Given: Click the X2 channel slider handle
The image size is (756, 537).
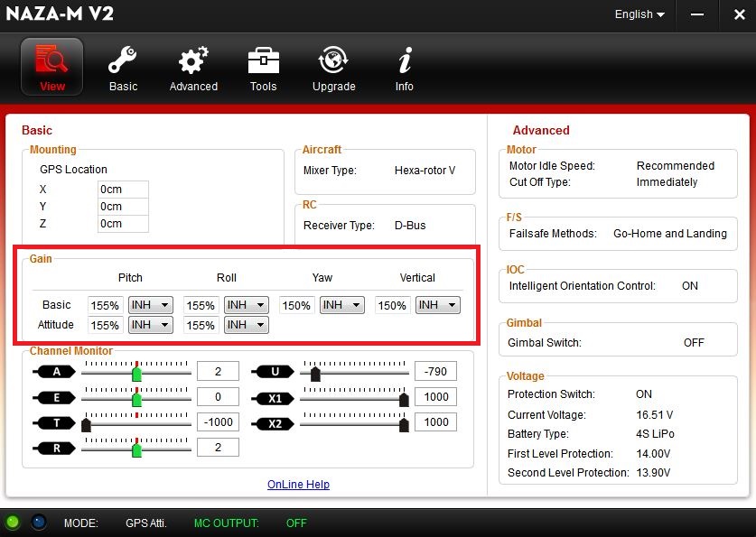Looking at the screenshot, I should click(x=404, y=425).
